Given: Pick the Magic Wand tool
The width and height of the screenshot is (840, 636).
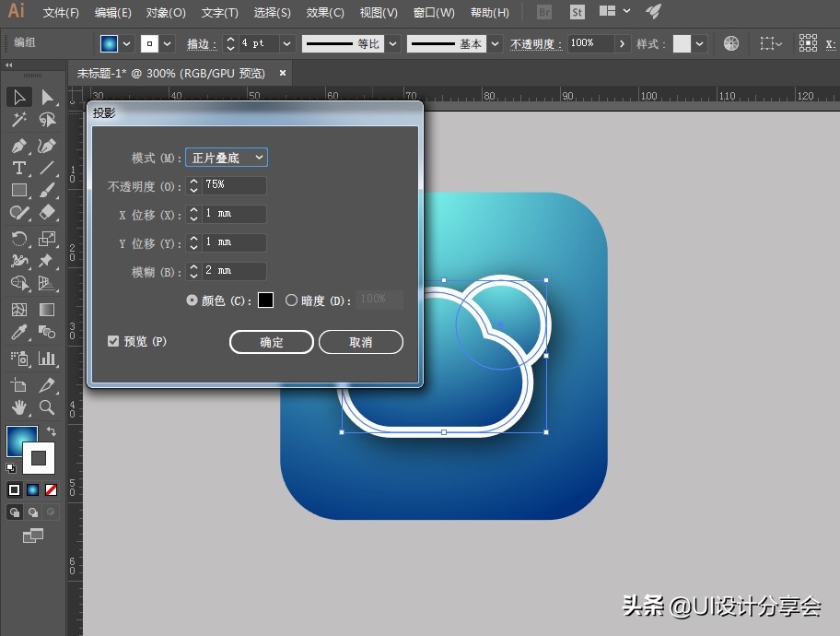Looking at the screenshot, I should coord(18,121).
